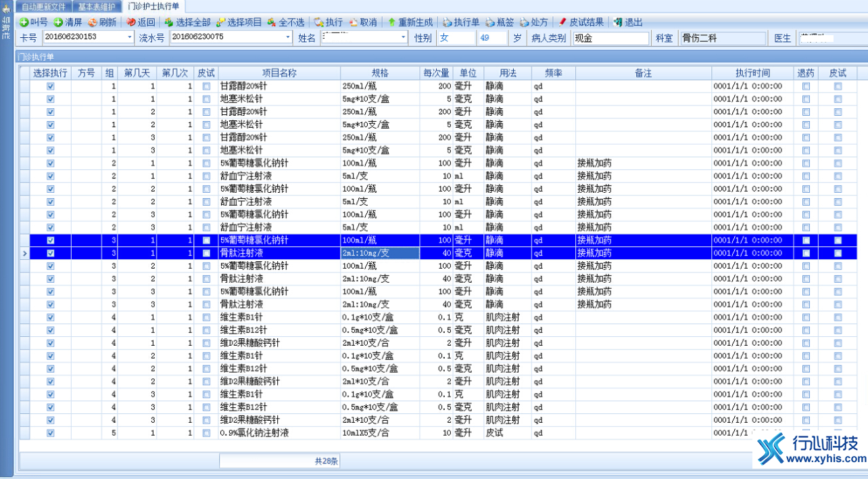Check 退药 box for 0.9%氯化钠注射液 row

coord(806,433)
